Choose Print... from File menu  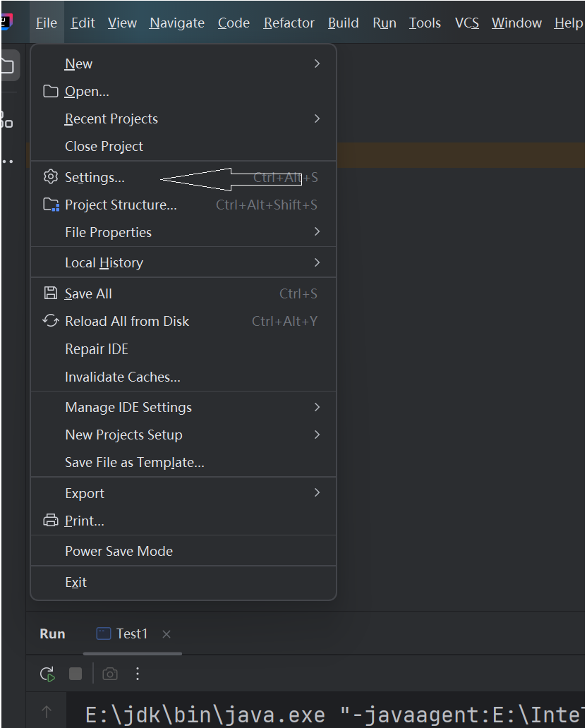[183, 521]
